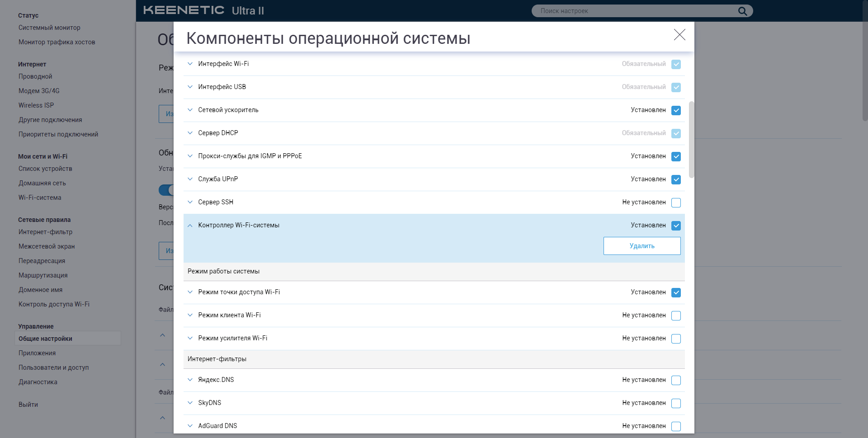Click the dialog's vertical scrollbar thumb
This screenshot has height=438, width=868.
pyautogui.click(x=691, y=139)
